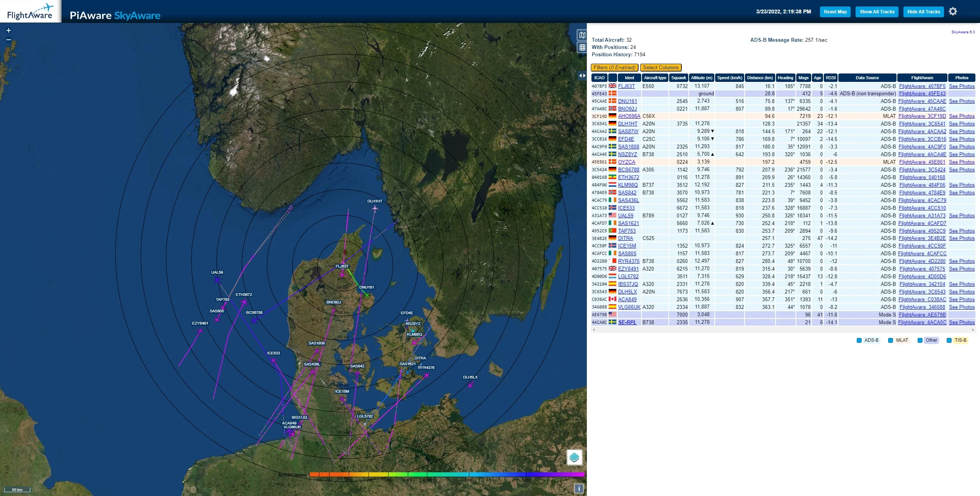The image size is (980, 496).
Task: Click the altitude color scale bar
Action: coord(446,475)
